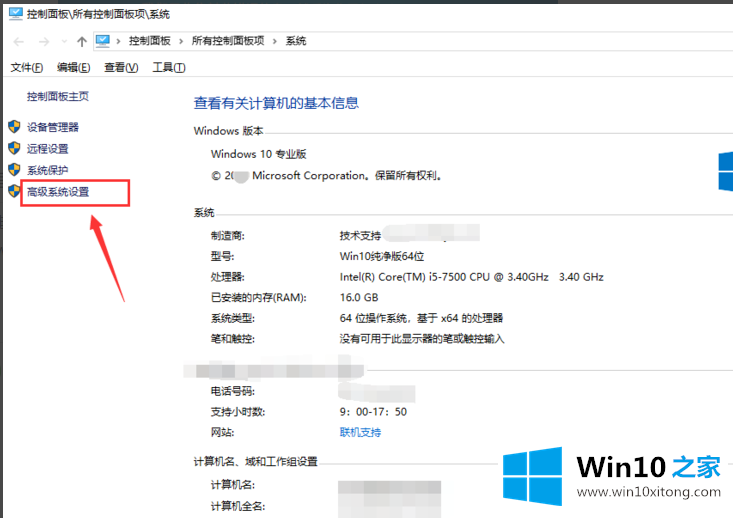Click the heading 查看有关计算机的基本信息
This screenshot has width=733, height=518.
tap(276, 103)
